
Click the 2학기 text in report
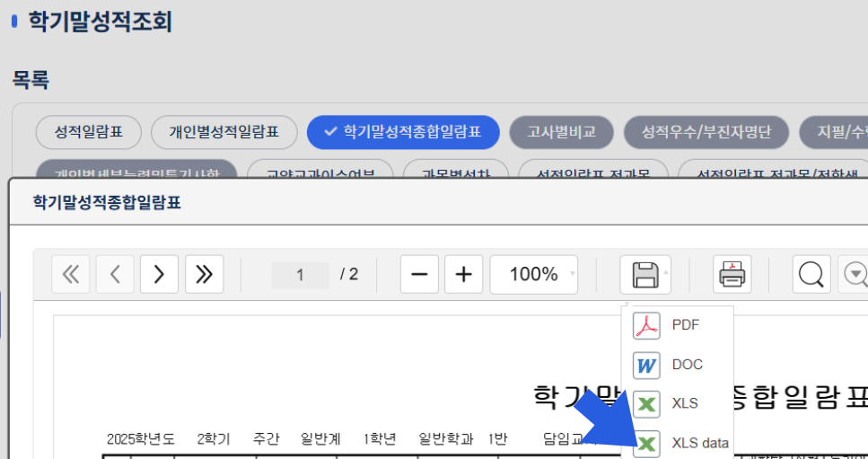pos(213,440)
